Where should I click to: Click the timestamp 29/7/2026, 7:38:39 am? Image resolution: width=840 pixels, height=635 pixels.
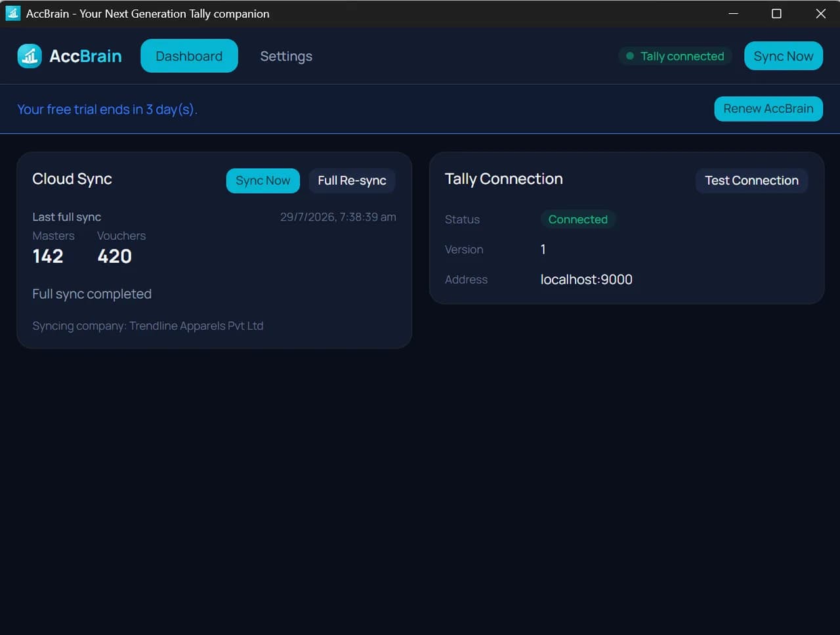(x=338, y=217)
